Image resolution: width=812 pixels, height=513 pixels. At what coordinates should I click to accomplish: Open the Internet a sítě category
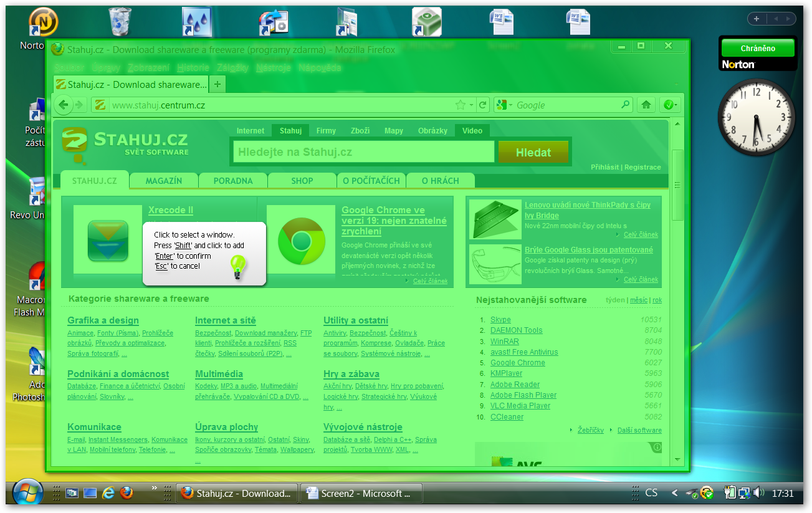pos(226,320)
